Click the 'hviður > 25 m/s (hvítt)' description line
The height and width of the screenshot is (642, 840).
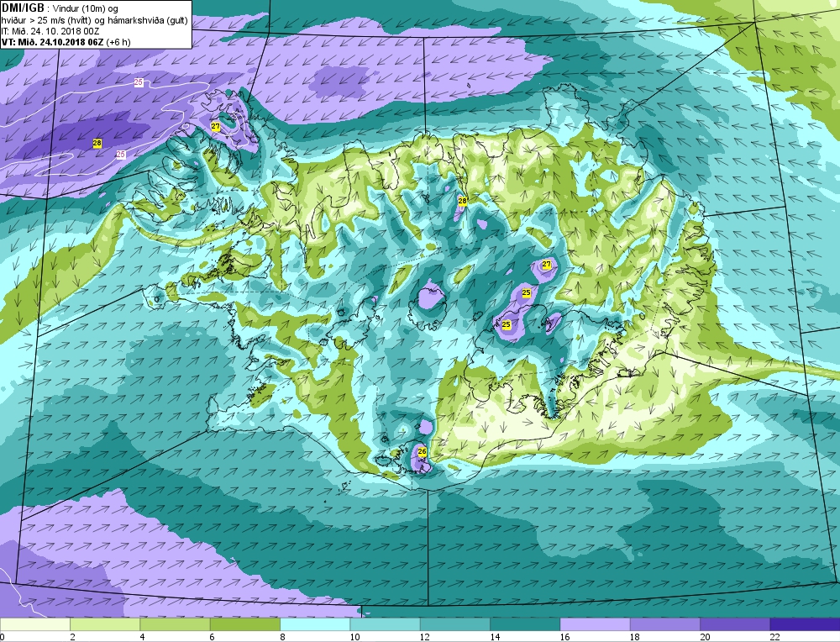[x=46, y=20]
